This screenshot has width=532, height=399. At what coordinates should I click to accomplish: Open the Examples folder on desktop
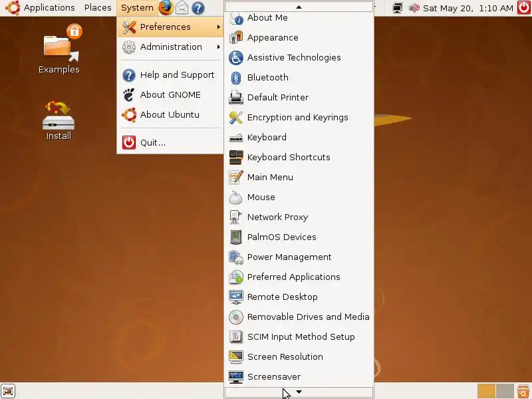pyautogui.click(x=59, y=49)
